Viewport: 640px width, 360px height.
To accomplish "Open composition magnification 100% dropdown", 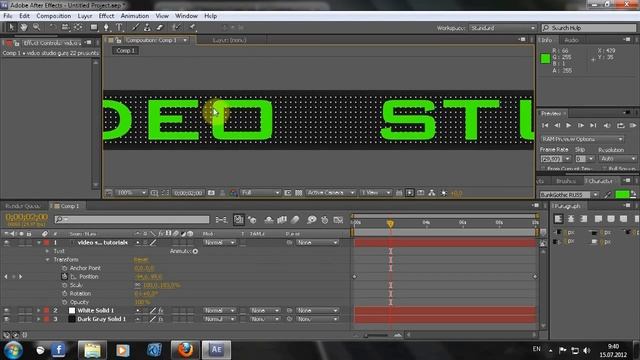I will pyautogui.click(x=131, y=193).
